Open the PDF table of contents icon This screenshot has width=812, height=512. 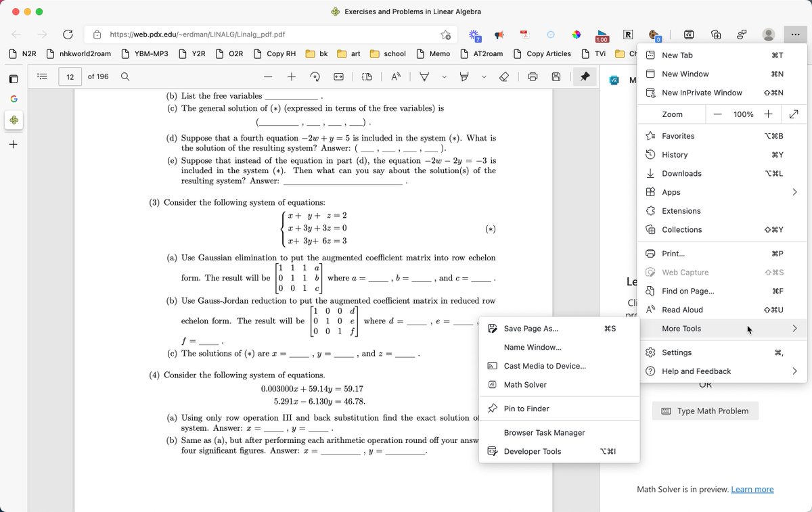42,77
